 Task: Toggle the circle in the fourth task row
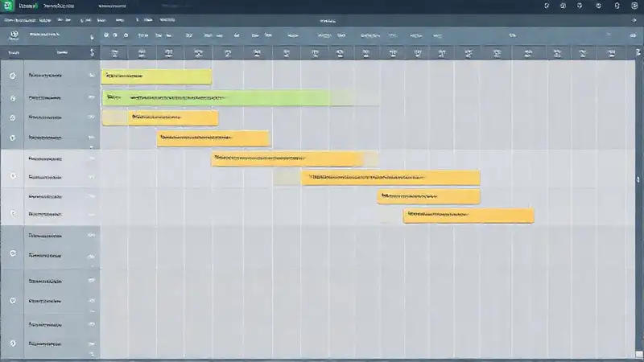pos(13,138)
